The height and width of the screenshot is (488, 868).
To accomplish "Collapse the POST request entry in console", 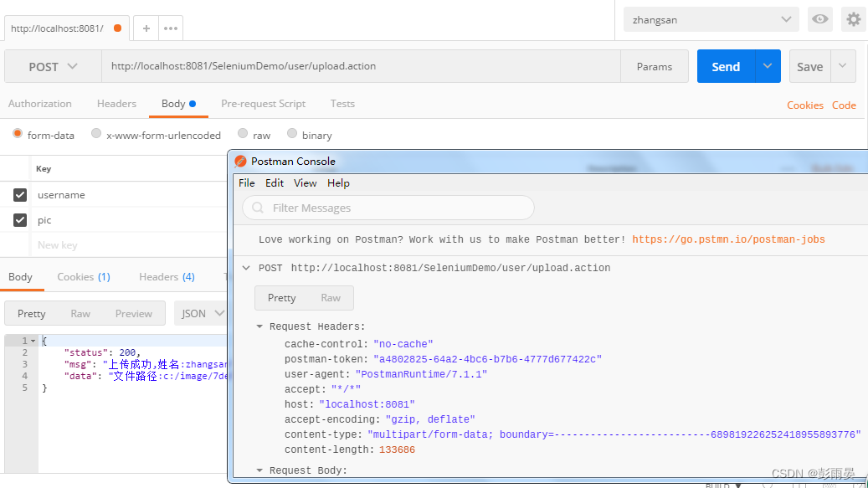I will (246, 268).
